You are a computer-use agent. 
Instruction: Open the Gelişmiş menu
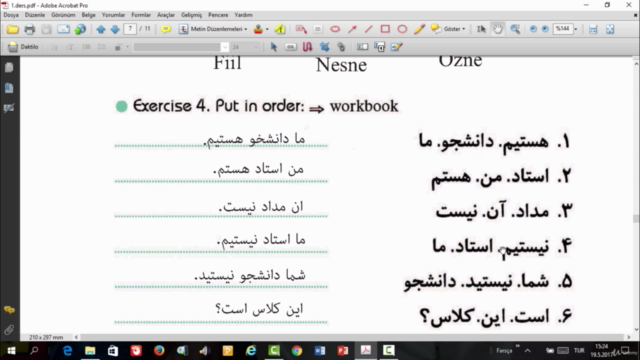click(191, 15)
